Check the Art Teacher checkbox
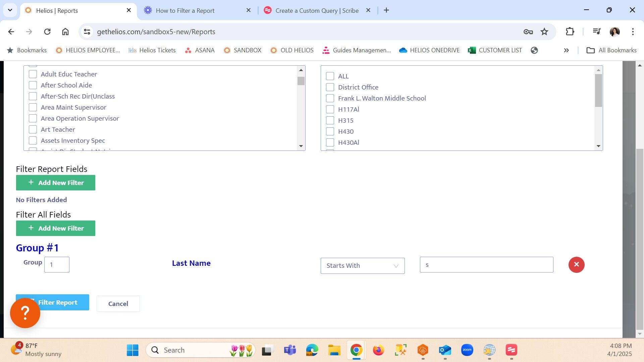The image size is (644, 362). (x=33, y=129)
